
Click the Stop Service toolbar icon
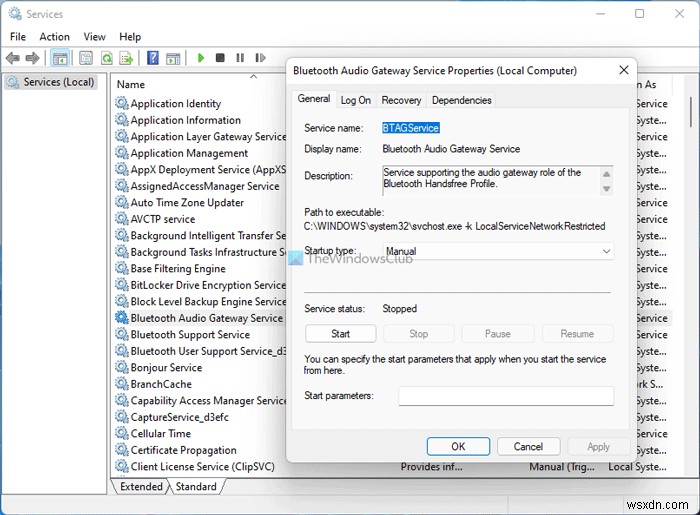tap(220, 58)
